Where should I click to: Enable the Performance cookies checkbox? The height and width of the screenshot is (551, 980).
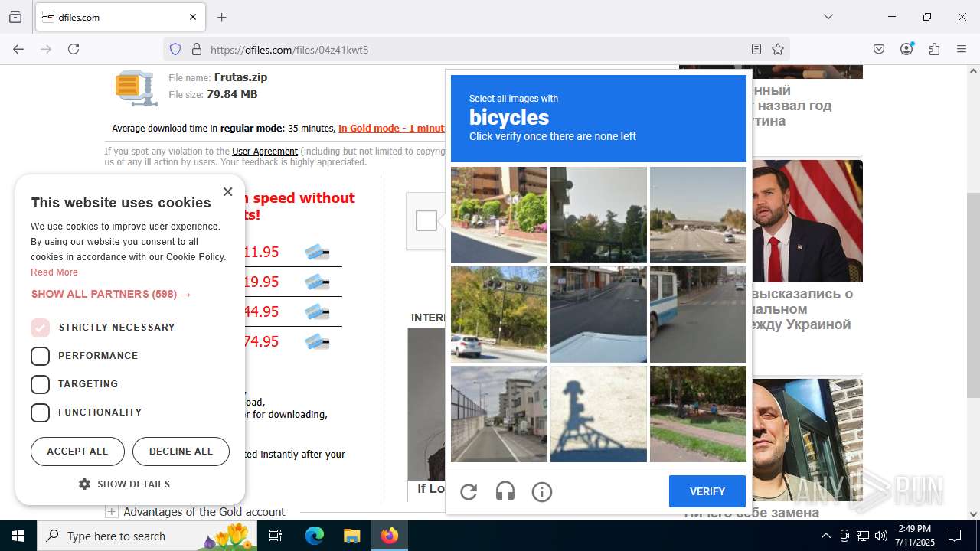pos(40,356)
